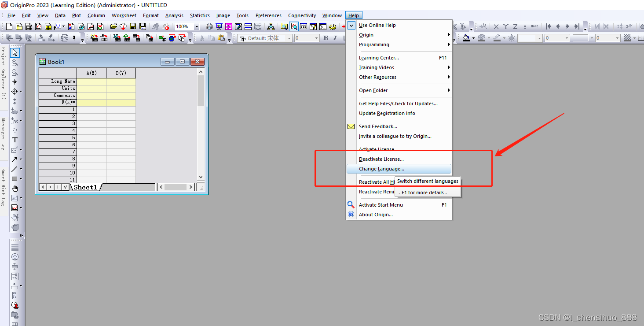Click Book1 vertical scrollbar thumb

(x=201, y=90)
